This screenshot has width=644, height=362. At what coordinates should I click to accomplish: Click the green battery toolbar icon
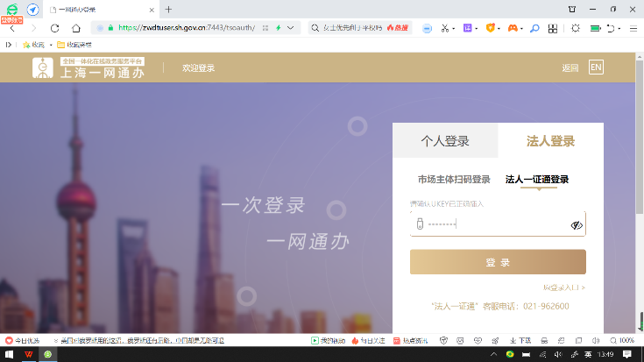595,28
